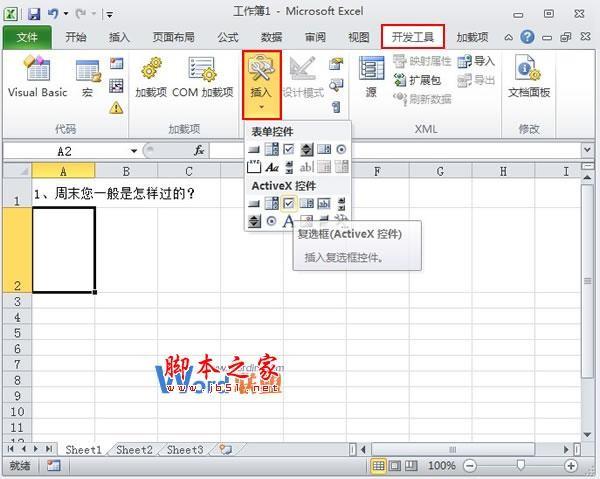This screenshot has width=600, height=479.
Task: Go to next sheet navigation arrow
Action: point(36,449)
